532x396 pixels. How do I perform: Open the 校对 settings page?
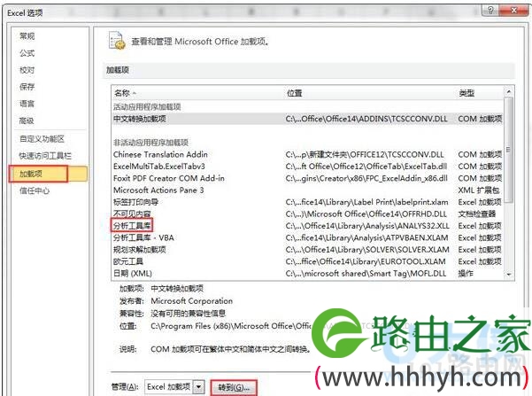[x=27, y=70]
